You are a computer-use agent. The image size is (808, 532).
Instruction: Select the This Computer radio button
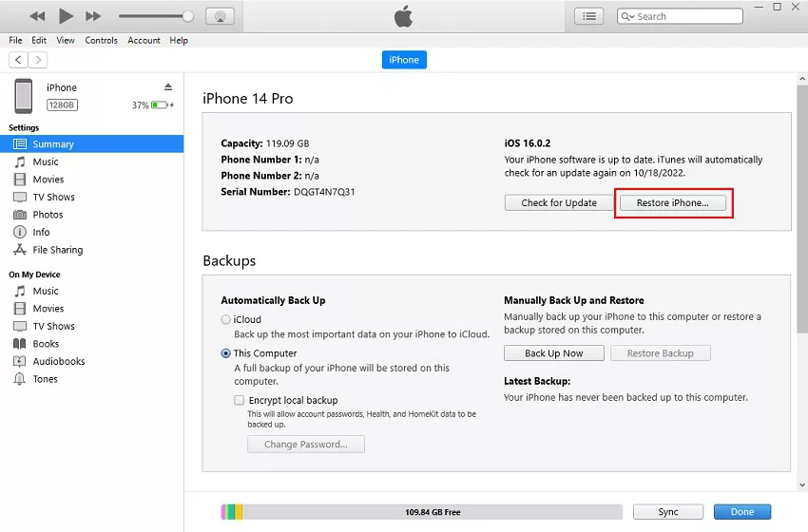[226, 353]
